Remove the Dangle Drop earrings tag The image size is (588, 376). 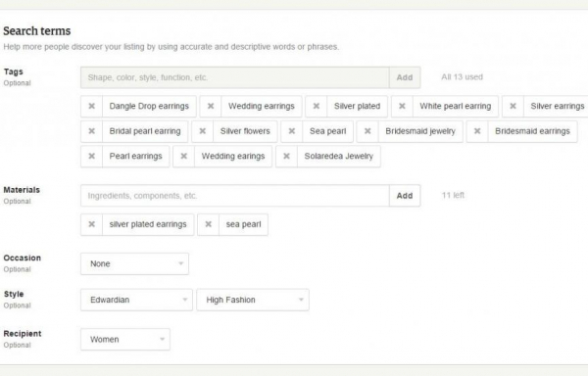point(91,106)
